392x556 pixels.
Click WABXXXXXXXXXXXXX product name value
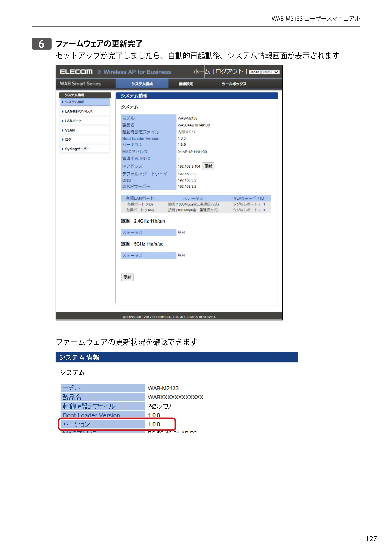[175, 397]
